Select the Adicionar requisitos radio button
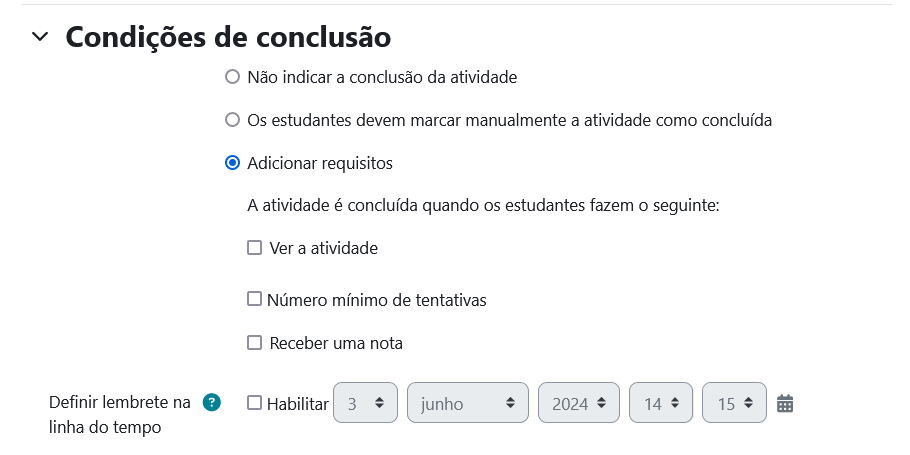The height and width of the screenshot is (455, 910). pyautogui.click(x=233, y=163)
